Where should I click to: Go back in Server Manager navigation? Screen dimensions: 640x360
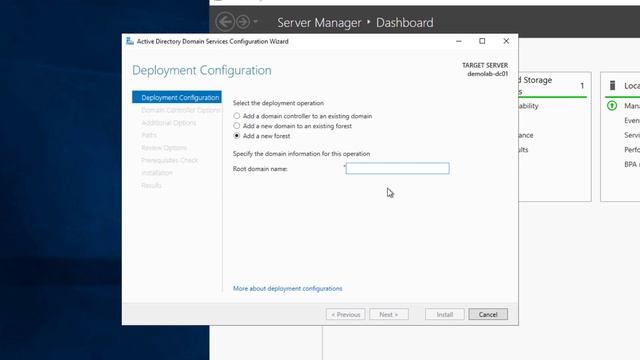click(225, 22)
